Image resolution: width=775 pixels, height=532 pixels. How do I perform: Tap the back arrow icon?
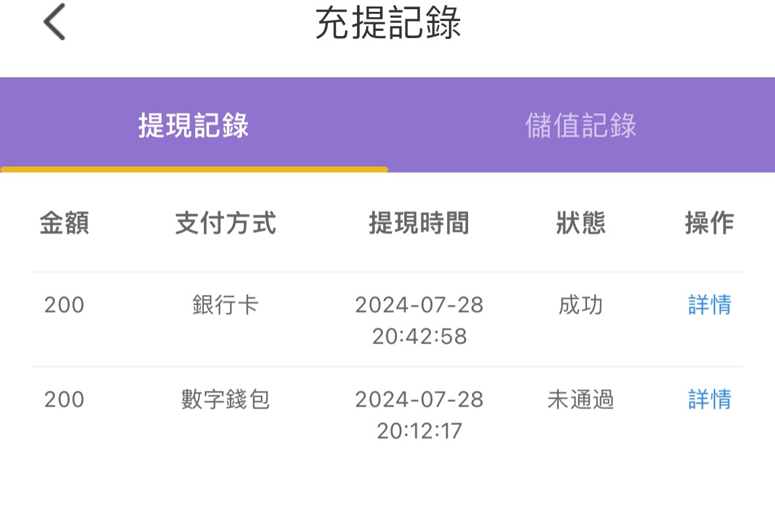(55, 22)
